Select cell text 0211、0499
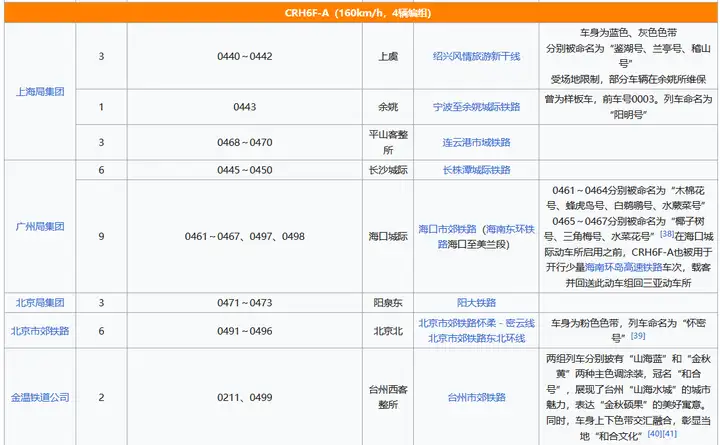Screen dimensions: 720x445 pyautogui.click(x=245, y=397)
